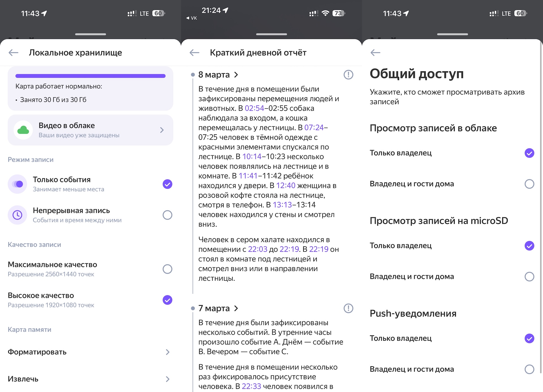Open 7 марта entry via its chevron
The height and width of the screenshot is (392, 543).
pos(236,308)
